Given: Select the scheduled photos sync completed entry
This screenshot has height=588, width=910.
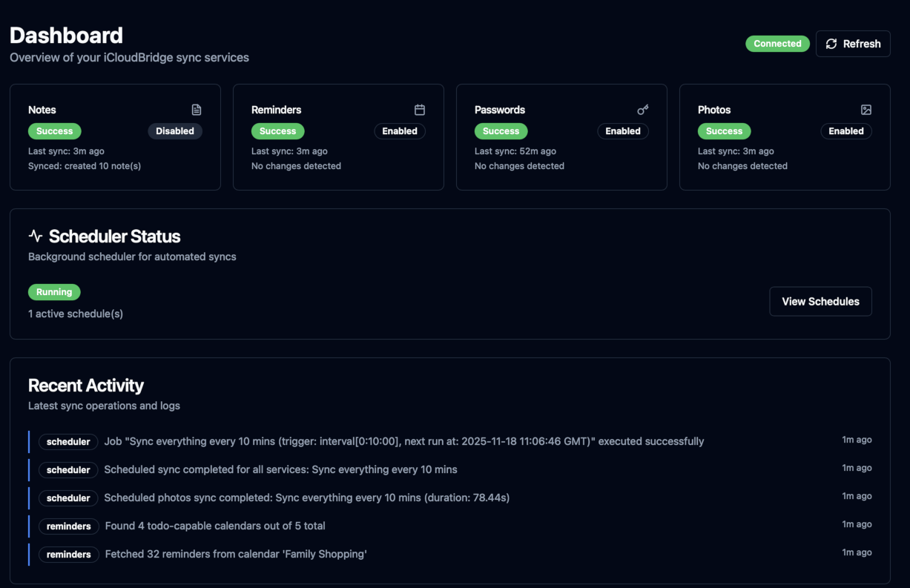Looking at the screenshot, I should click(x=306, y=498).
